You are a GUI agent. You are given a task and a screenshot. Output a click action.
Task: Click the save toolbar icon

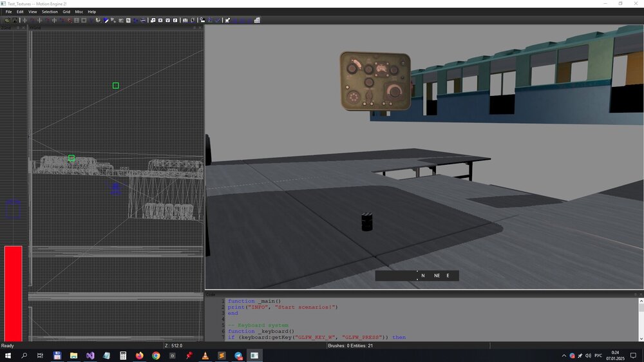pyautogui.click(x=14, y=20)
